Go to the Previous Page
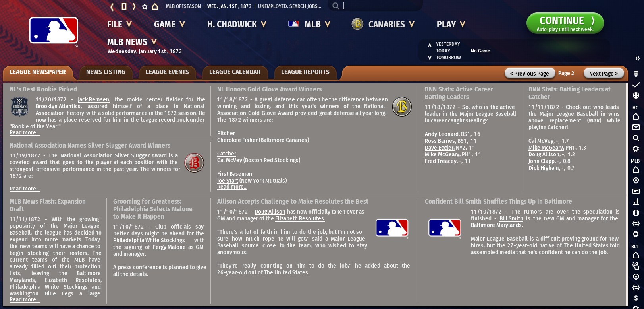 coord(529,74)
